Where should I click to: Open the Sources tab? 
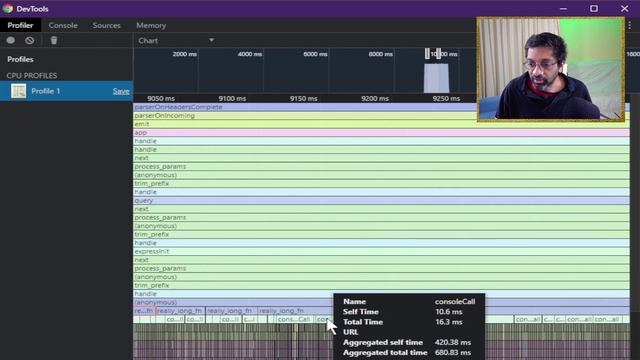pyautogui.click(x=107, y=25)
